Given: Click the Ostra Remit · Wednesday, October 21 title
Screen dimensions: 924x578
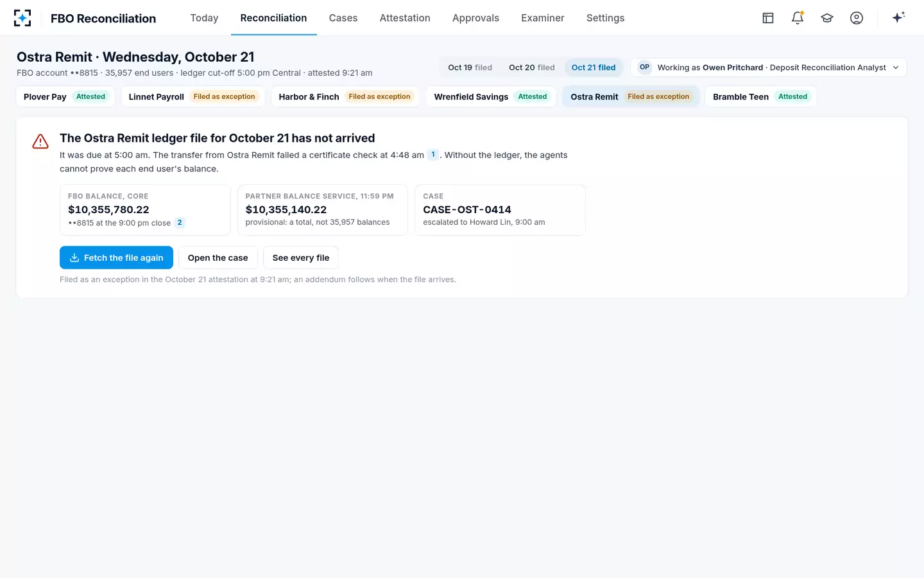Looking at the screenshot, I should pos(135,57).
